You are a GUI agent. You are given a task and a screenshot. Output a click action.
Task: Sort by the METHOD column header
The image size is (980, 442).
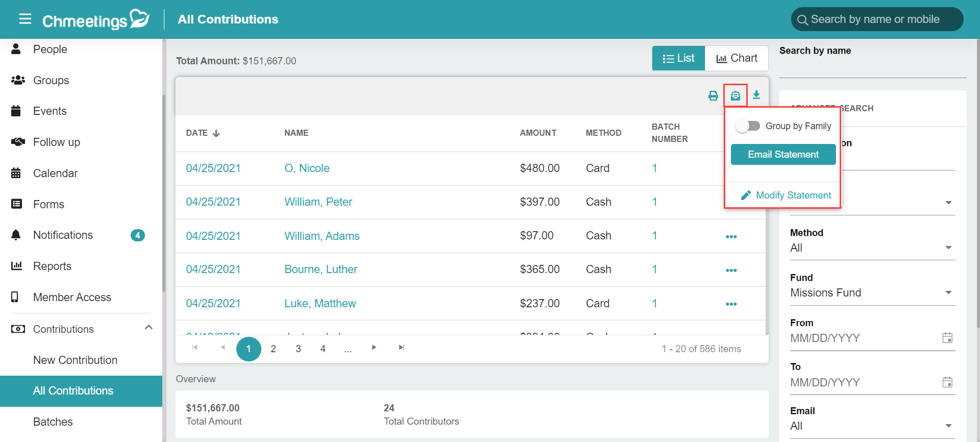pos(603,133)
